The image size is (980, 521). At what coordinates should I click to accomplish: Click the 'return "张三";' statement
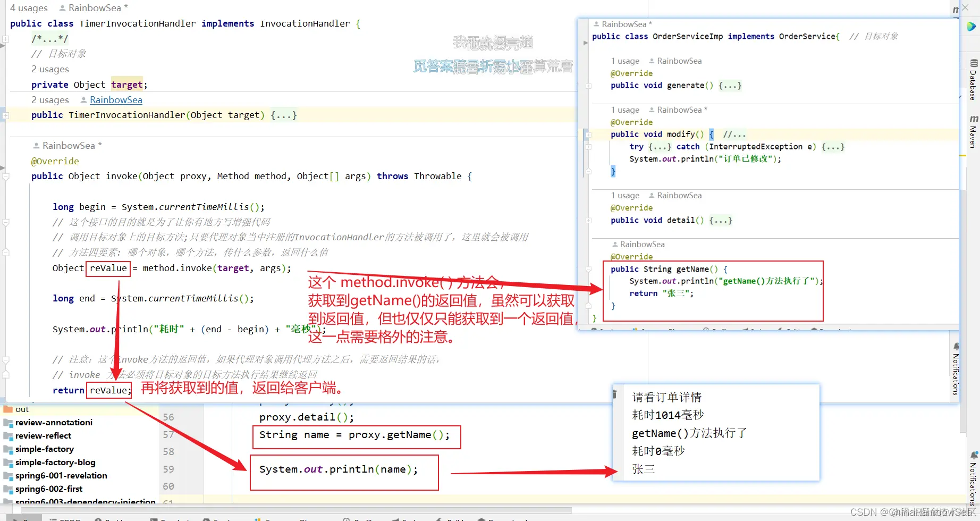point(662,293)
